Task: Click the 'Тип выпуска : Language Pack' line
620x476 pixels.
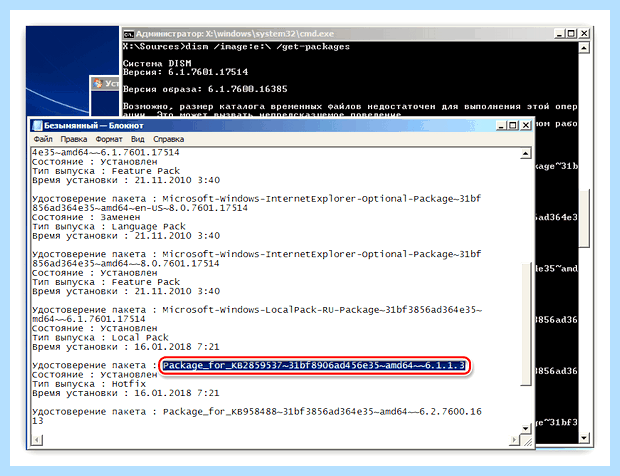Action: coord(109,227)
